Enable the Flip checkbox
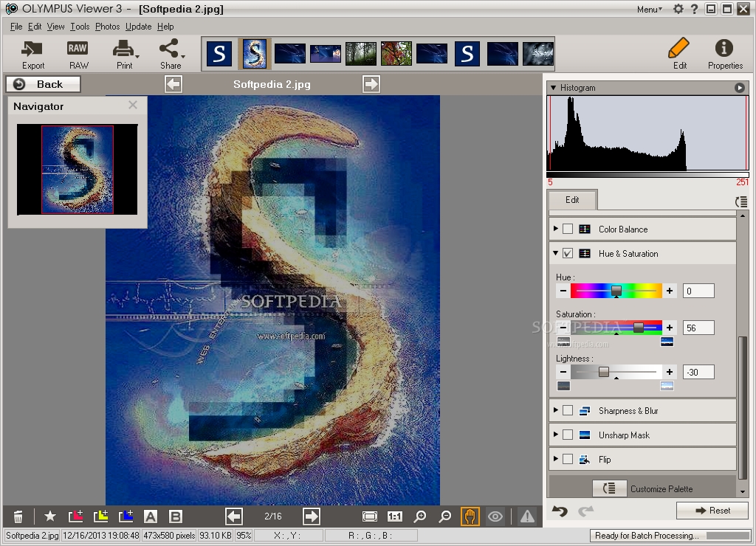The height and width of the screenshot is (546, 756). click(x=568, y=459)
